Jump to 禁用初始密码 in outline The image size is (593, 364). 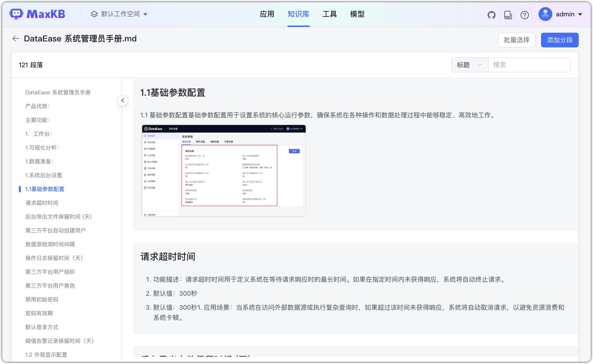(x=42, y=300)
